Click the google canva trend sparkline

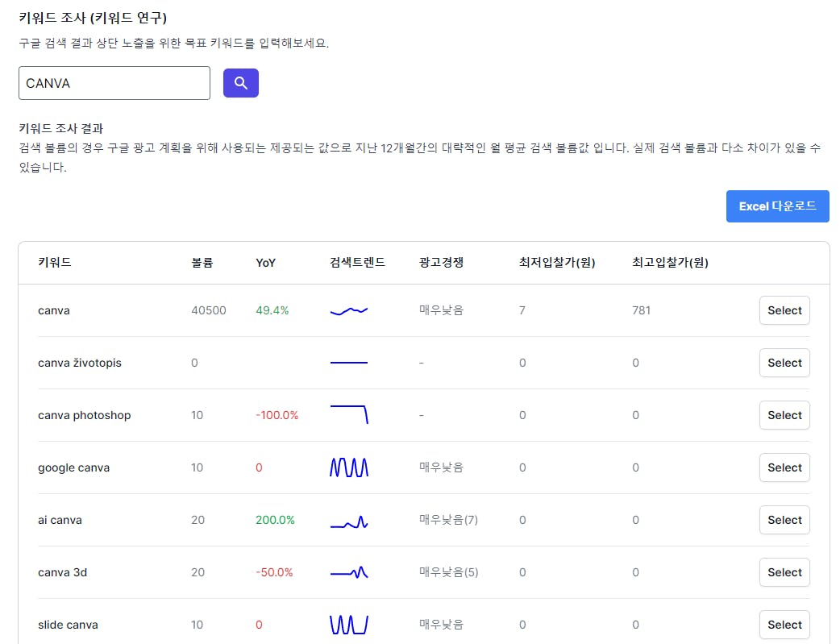click(x=349, y=467)
